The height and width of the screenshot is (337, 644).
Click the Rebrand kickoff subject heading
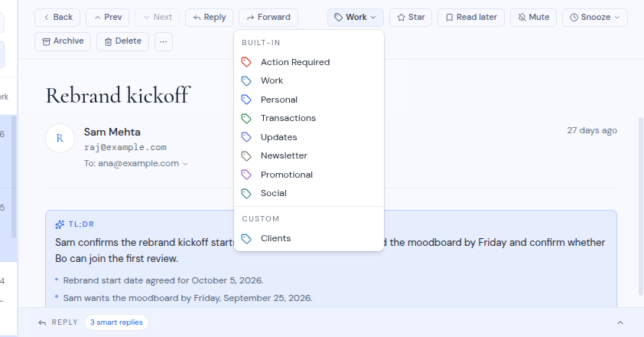coord(118,95)
